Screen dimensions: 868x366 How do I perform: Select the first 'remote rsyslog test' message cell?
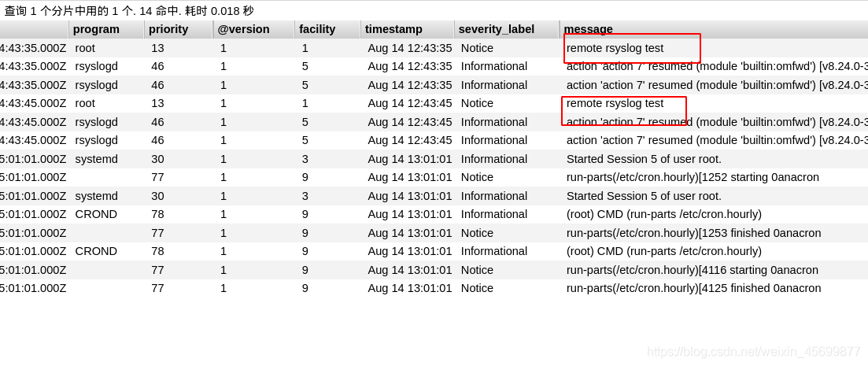click(x=615, y=48)
